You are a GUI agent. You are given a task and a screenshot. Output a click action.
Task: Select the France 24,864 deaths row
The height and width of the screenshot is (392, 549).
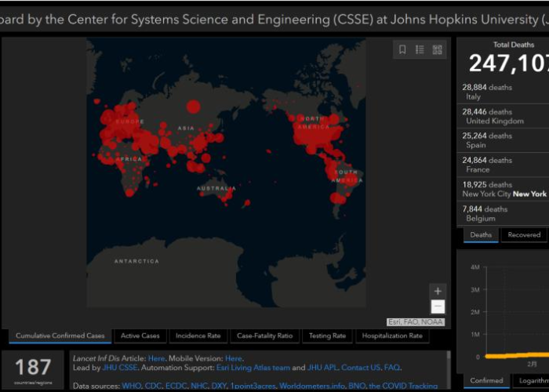coord(503,165)
